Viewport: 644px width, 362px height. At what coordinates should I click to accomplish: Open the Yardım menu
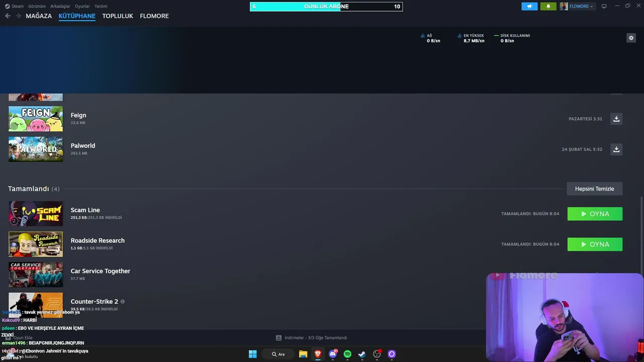click(101, 6)
